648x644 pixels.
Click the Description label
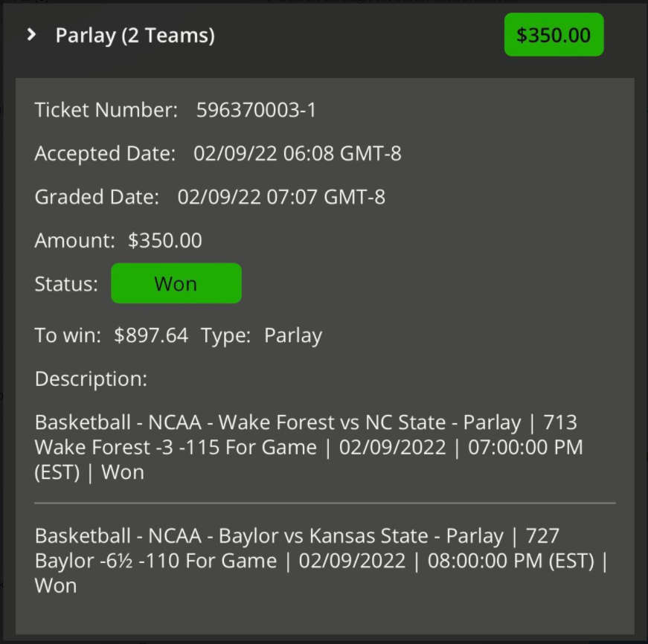[x=91, y=379]
